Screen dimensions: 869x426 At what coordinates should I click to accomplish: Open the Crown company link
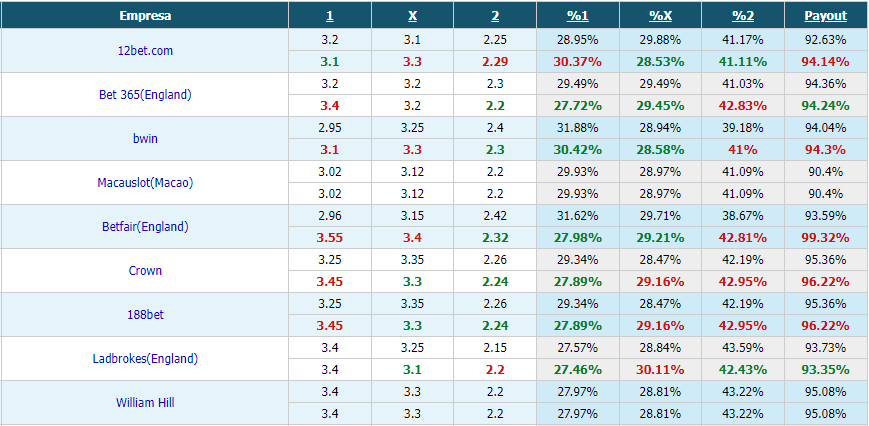pyautogui.click(x=145, y=271)
